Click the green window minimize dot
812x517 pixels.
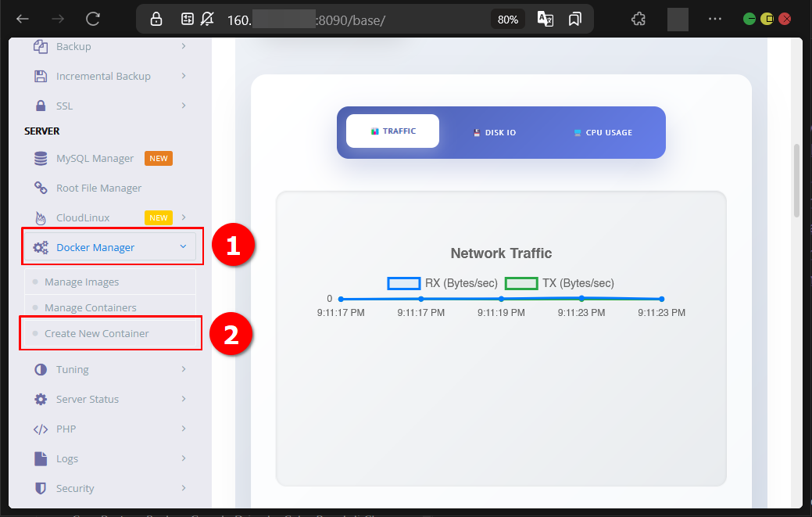749,20
